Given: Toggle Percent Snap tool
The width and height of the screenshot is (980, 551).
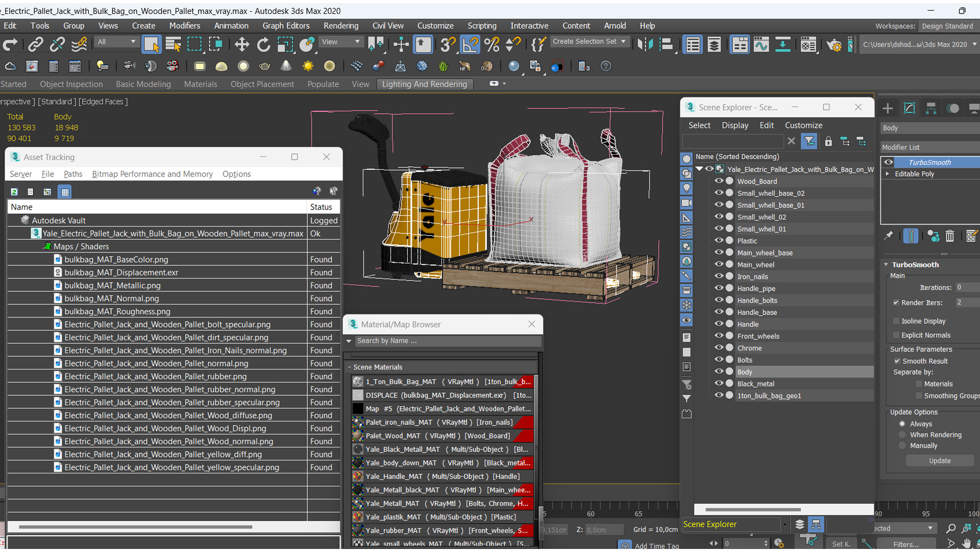Looking at the screenshot, I should (x=492, y=45).
